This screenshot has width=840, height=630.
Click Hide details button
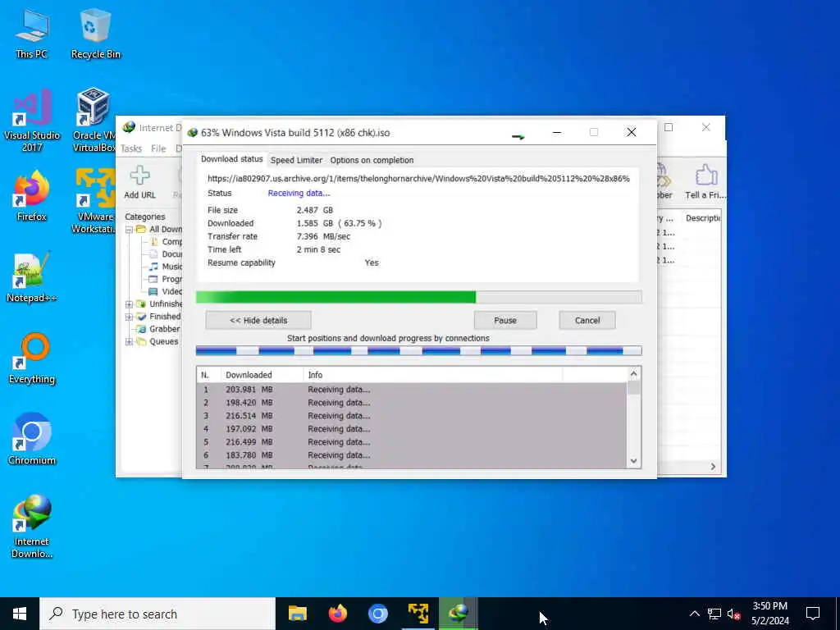(x=258, y=321)
